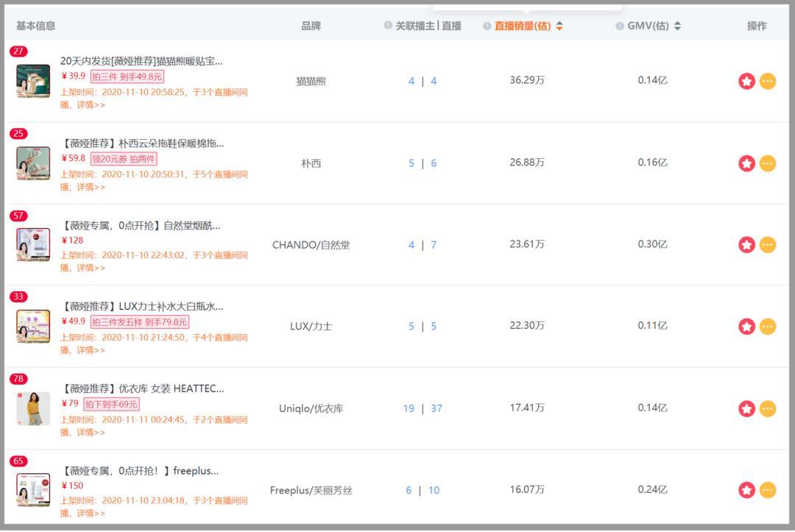
Task: Select brand cell CHANDO/自然堂
Action: pyautogui.click(x=311, y=245)
